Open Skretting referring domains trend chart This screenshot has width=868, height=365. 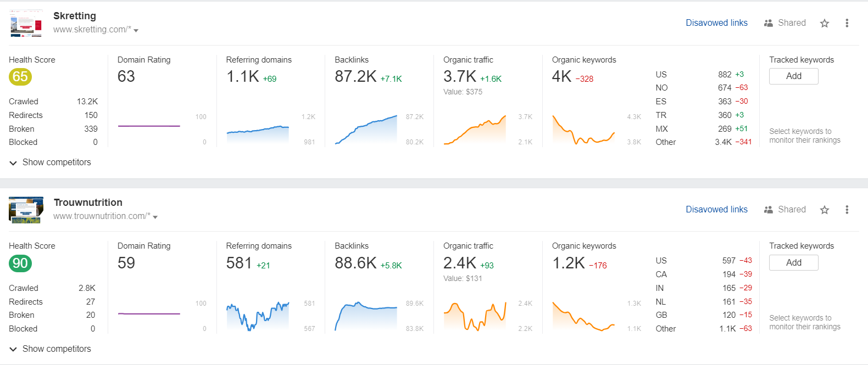click(x=258, y=134)
